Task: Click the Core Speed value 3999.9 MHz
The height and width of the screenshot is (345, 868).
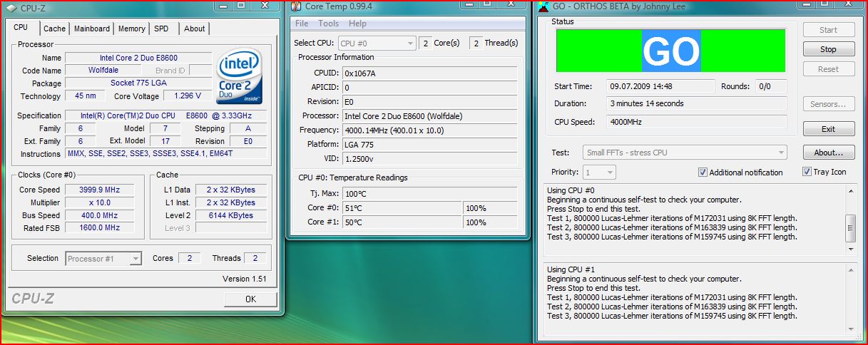Action: point(99,190)
